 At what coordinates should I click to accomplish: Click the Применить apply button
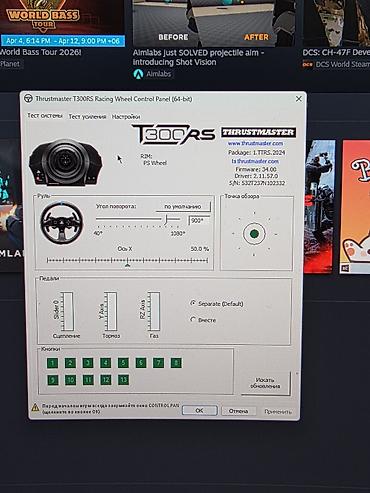pyautogui.click(x=278, y=412)
